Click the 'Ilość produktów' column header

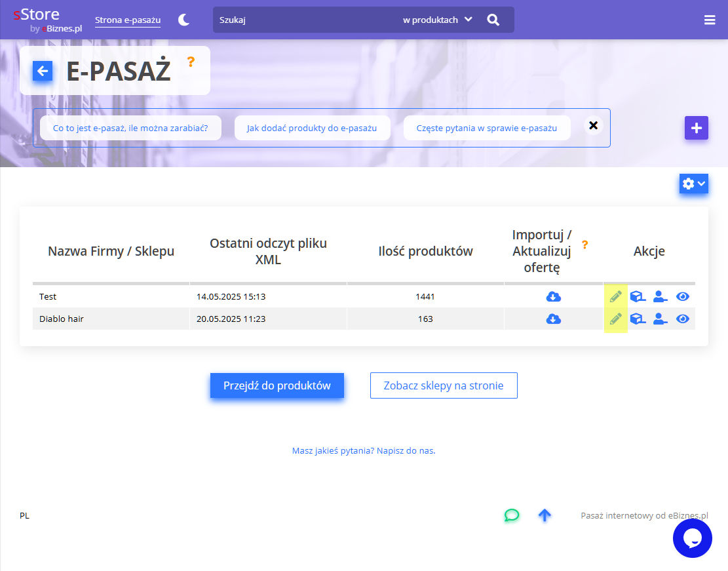pos(425,251)
